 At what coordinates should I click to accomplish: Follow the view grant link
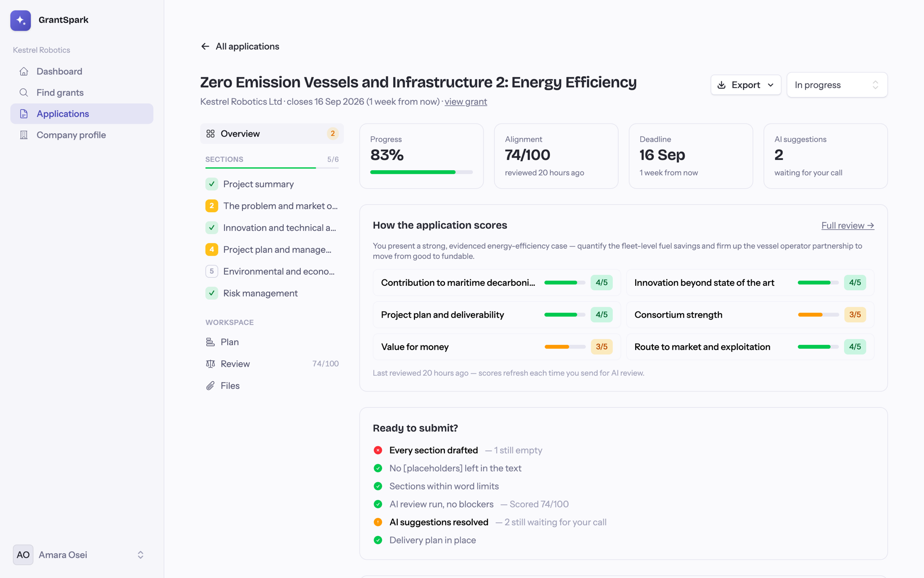point(466,102)
